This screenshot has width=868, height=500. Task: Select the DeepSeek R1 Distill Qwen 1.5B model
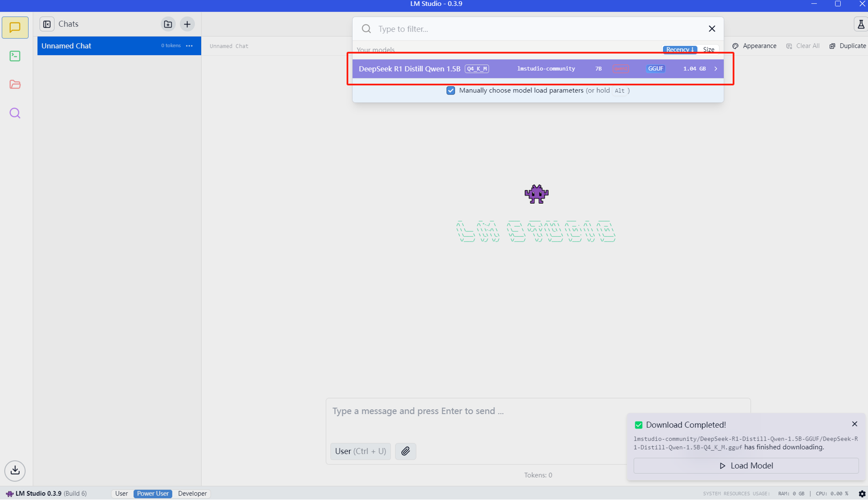point(538,69)
